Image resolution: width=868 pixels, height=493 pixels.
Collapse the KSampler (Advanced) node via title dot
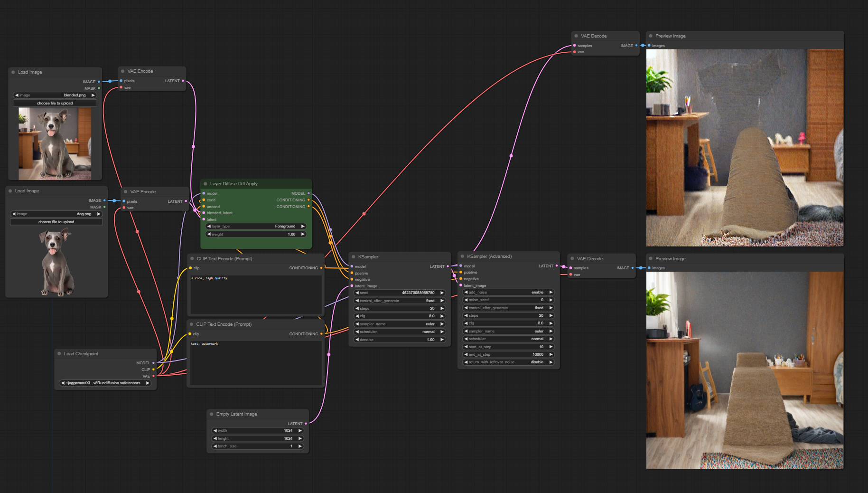462,256
